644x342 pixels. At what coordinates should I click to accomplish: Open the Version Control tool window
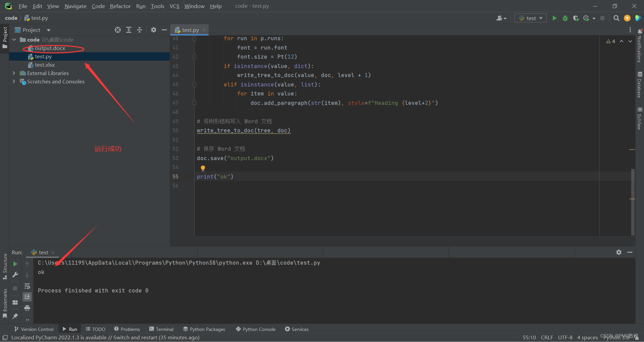34,329
